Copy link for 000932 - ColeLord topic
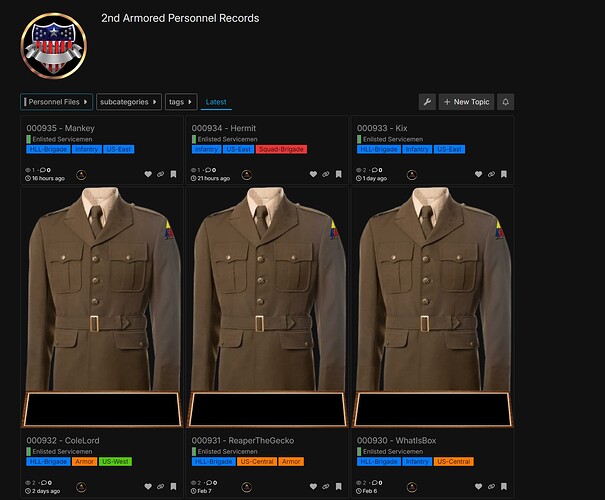Screen dimensions: 605x500 pyautogui.click(x=161, y=487)
